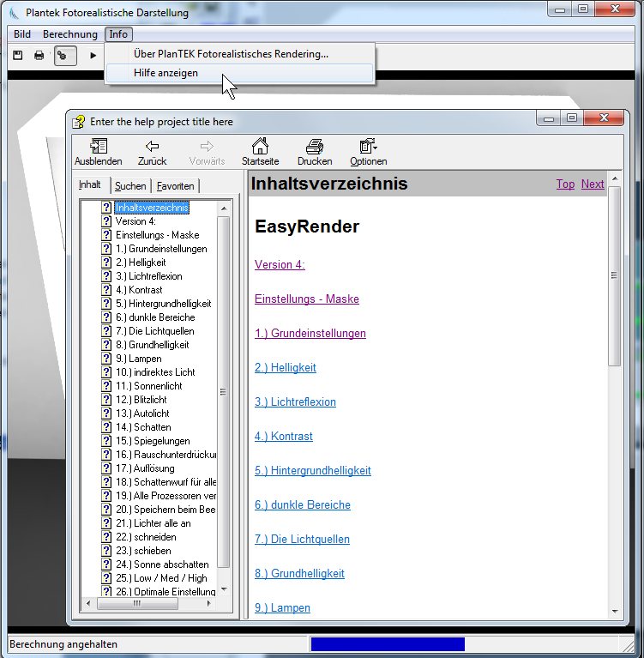Click the 'Next' link in header
This screenshot has height=658, width=644.
tap(592, 184)
